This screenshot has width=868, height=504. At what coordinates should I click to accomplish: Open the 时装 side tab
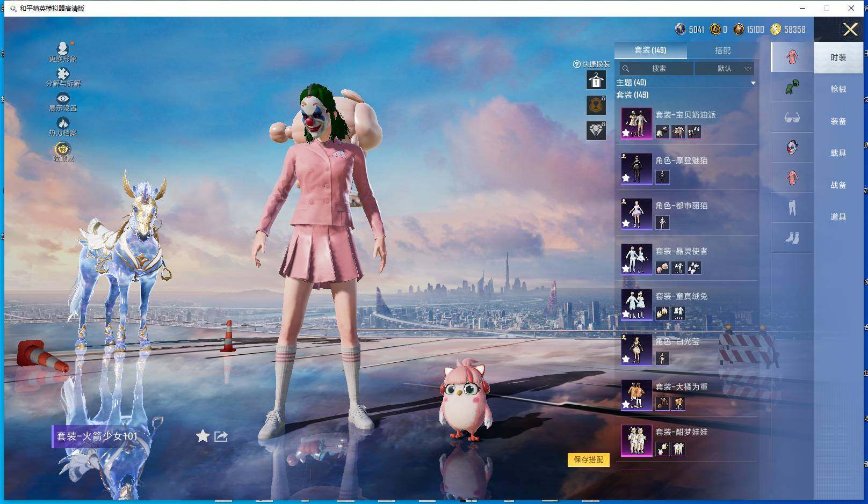pyautogui.click(x=838, y=57)
